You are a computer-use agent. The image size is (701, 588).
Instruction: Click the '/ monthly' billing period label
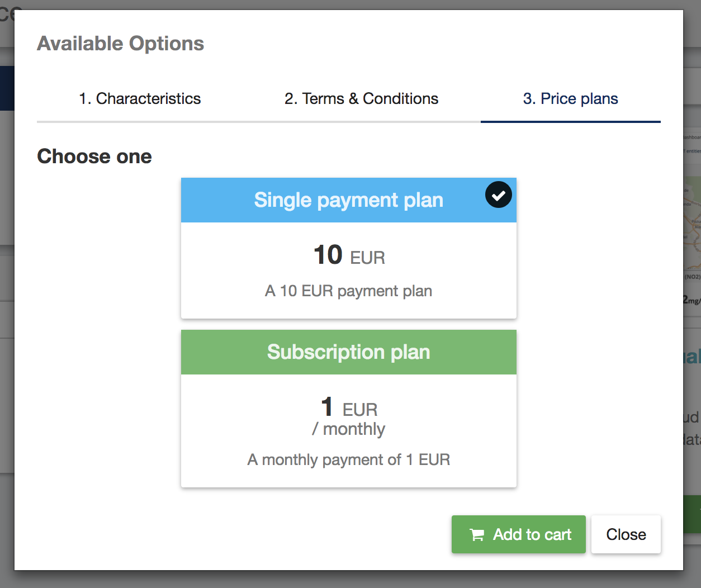click(349, 429)
